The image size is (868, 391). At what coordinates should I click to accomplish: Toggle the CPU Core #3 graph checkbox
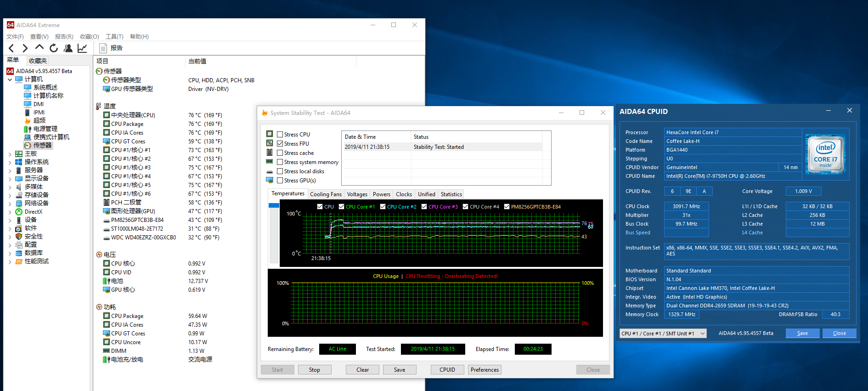tap(424, 207)
